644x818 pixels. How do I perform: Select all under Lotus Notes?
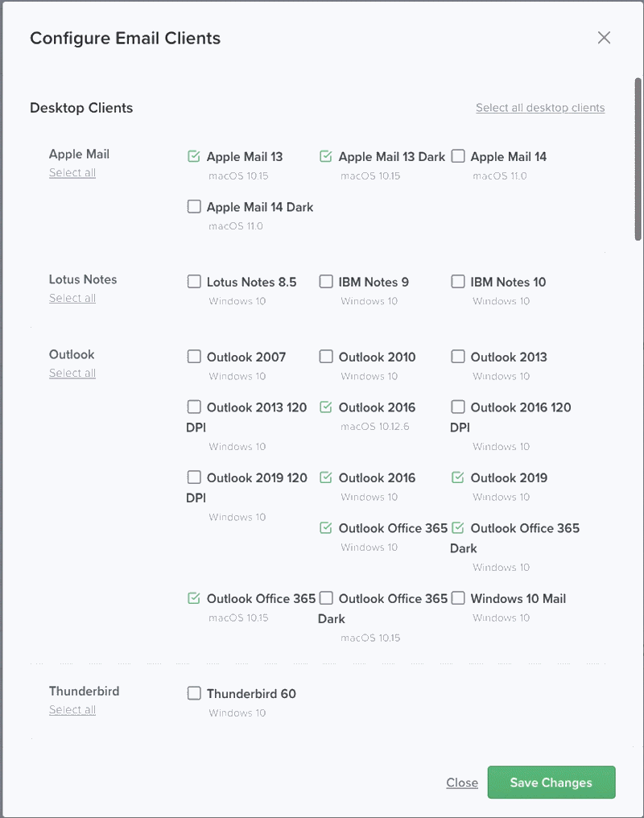72,299
